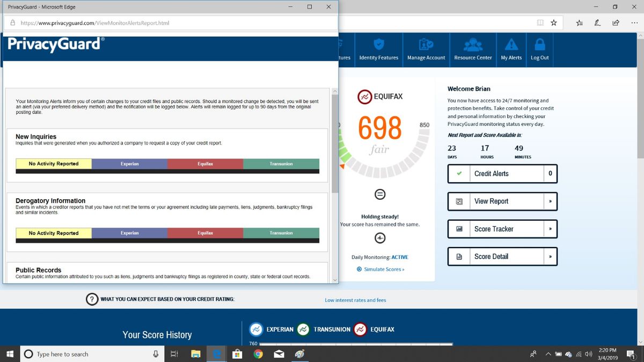Expand the Score Detail panel chevron
Viewport: 644px width, 362px height.
tap(550, 256)
